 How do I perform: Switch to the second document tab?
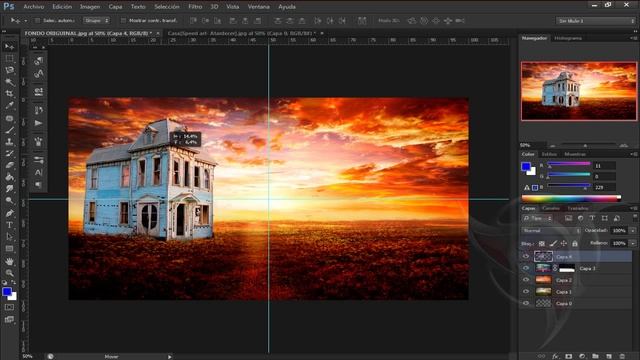point(242,33)
